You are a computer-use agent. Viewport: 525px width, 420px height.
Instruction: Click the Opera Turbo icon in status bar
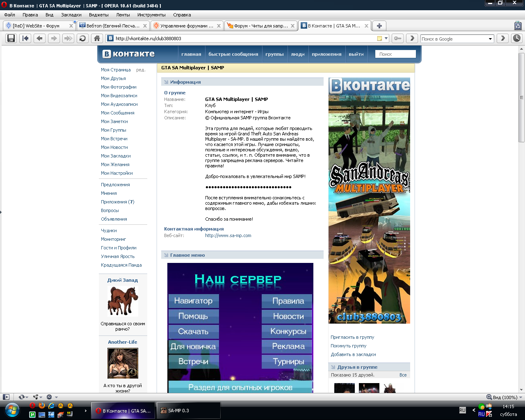coord(49,397)
